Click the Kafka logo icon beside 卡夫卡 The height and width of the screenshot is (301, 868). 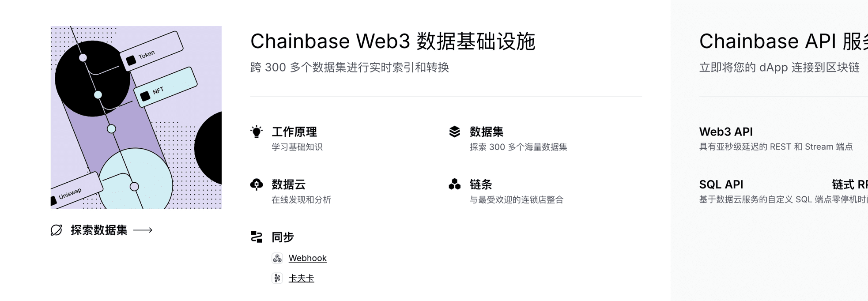[x=277, y=278]
